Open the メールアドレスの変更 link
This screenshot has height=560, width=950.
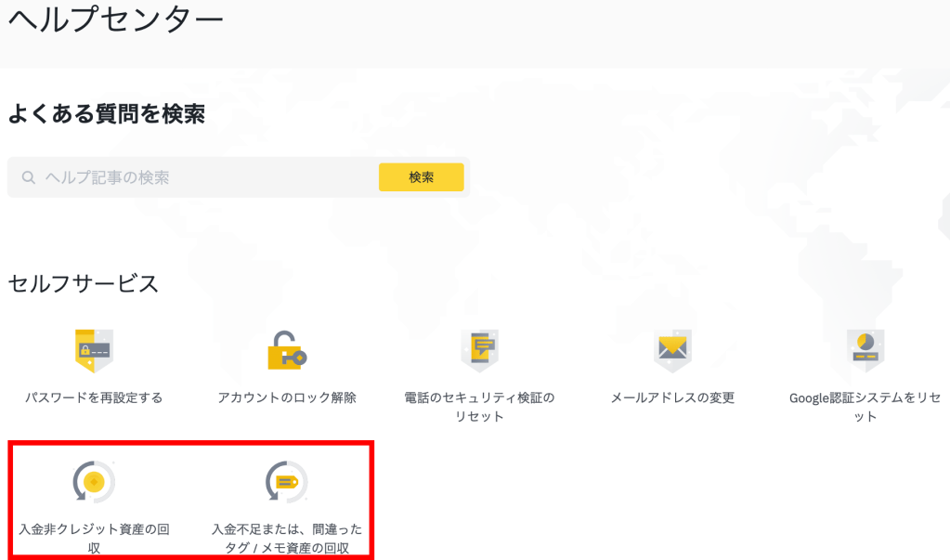coord(672,397)
